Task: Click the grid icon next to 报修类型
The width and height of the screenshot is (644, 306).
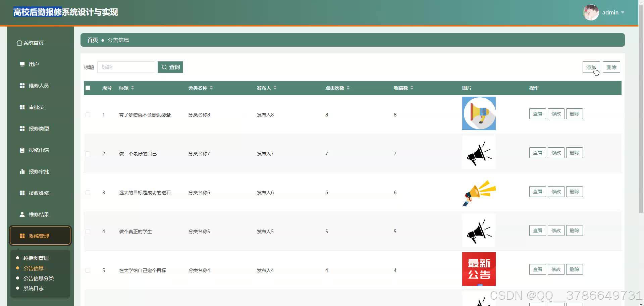Action: (x=22, y=129)
